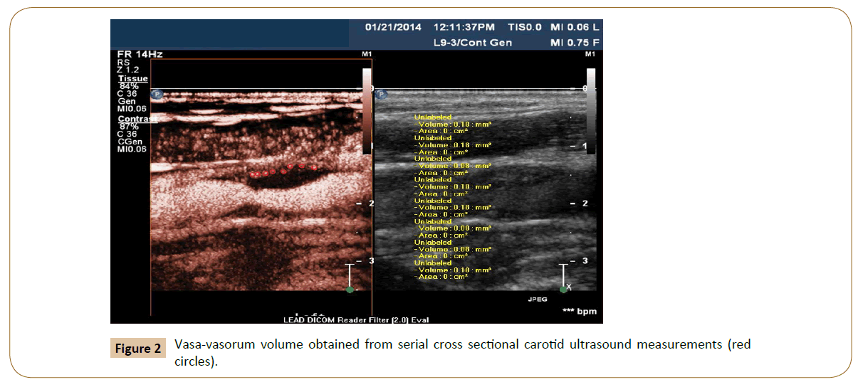Click the grayscale intensity bar on right
This screenshot has height=387, width=868.
point(590,110)
